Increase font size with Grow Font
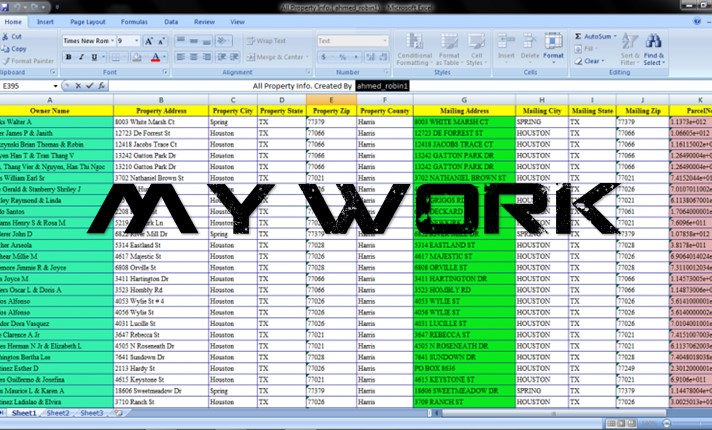 point(148,41)
